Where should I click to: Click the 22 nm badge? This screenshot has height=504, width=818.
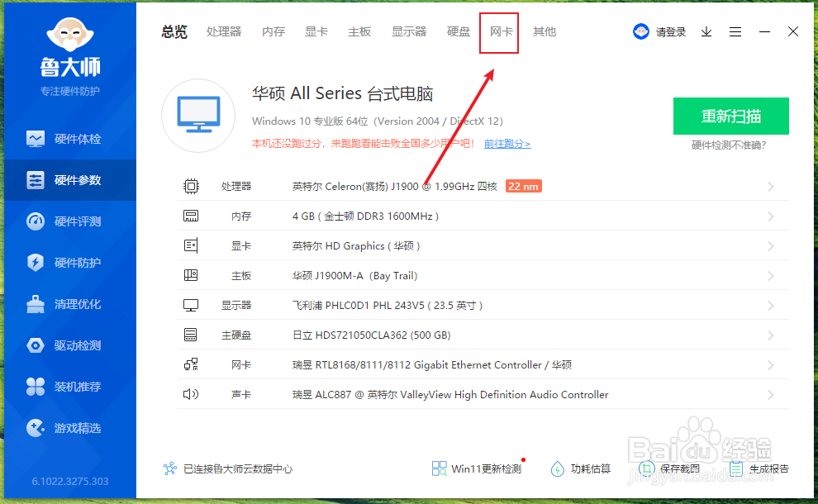[x=523, y=186]
